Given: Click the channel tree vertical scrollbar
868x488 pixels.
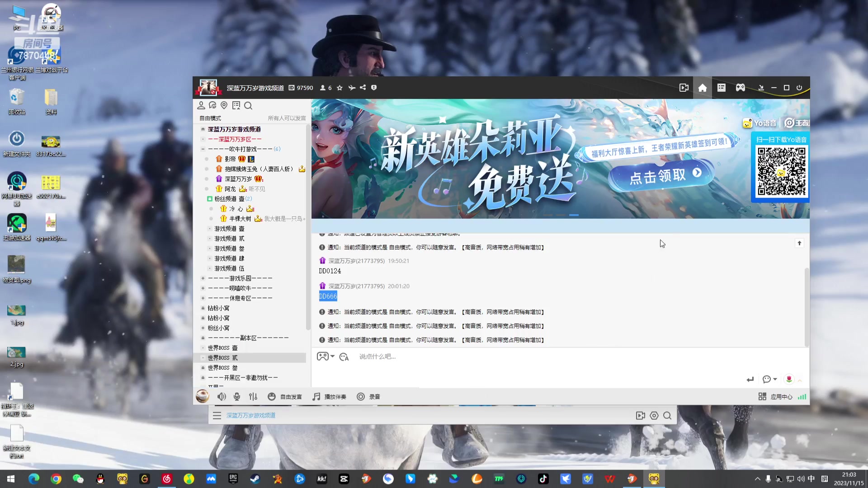Looking at the screenshot, I should (308, 228).
